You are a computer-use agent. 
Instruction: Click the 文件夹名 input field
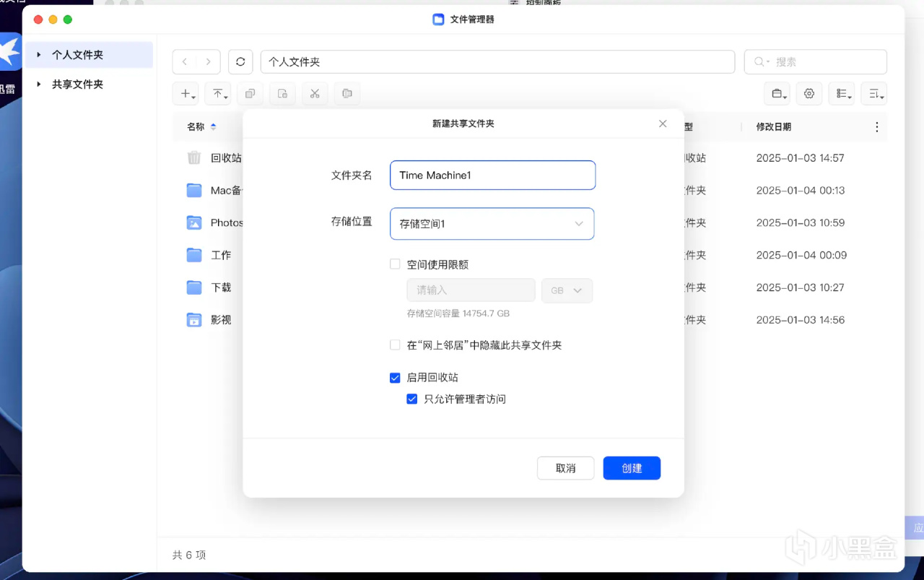(x=493, y=176)
